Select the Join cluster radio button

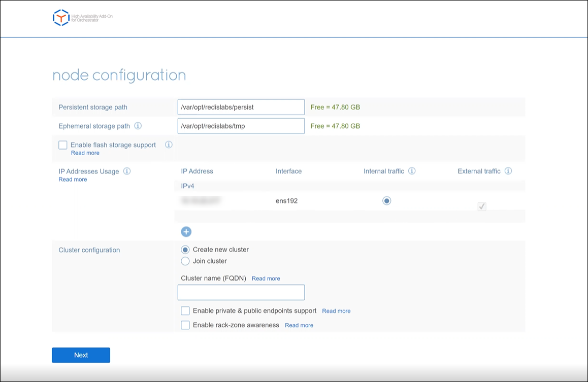185,261
